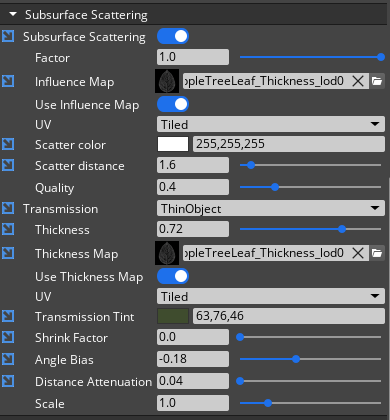Click the link icon beside Shrink Factor
Image resolution: width=390 pixels, height=420 pixels.
coord(8,337)
